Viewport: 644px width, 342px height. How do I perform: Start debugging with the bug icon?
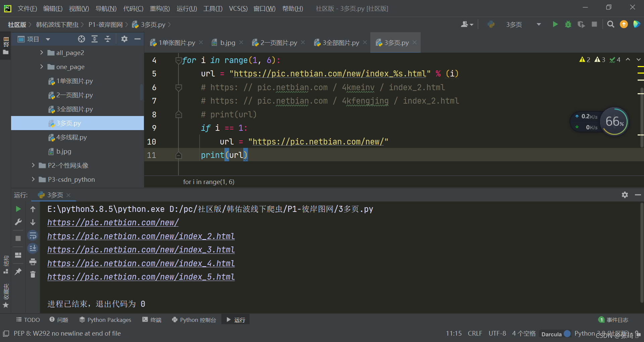pyautogui.click(x=568, y=24)
